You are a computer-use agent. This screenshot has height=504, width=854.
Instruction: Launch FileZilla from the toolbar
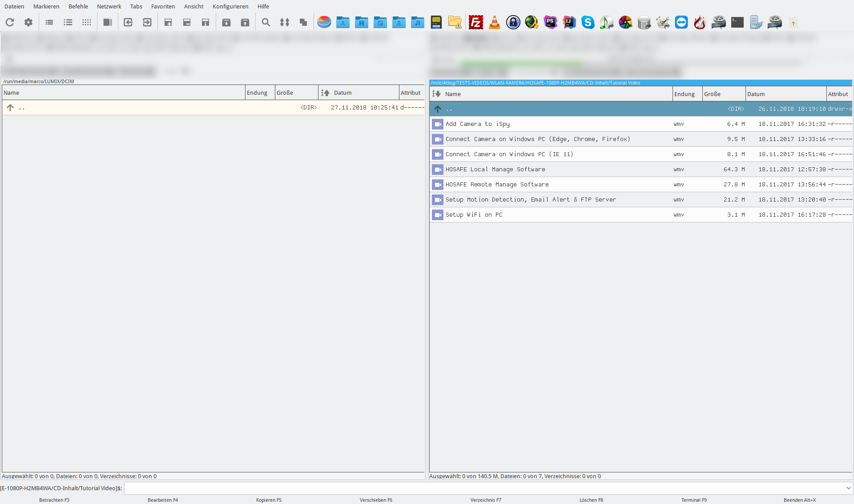coord(476,22)
